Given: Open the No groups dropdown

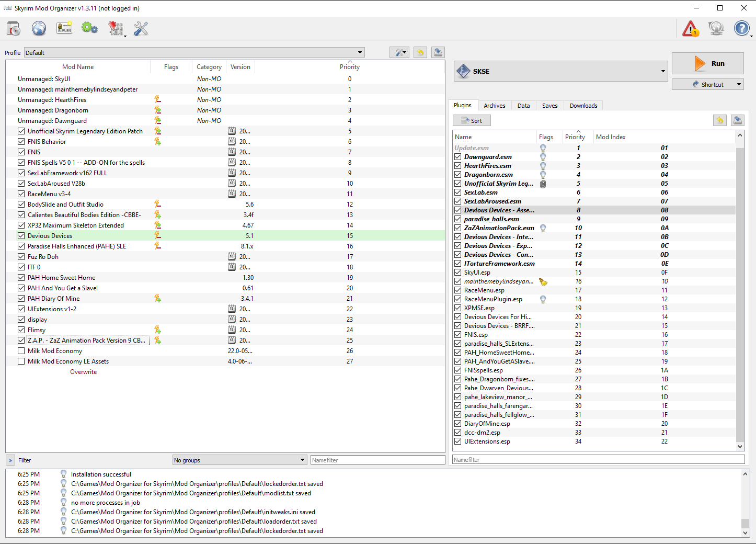Looking at the screenshot, I should click(239, 460).
